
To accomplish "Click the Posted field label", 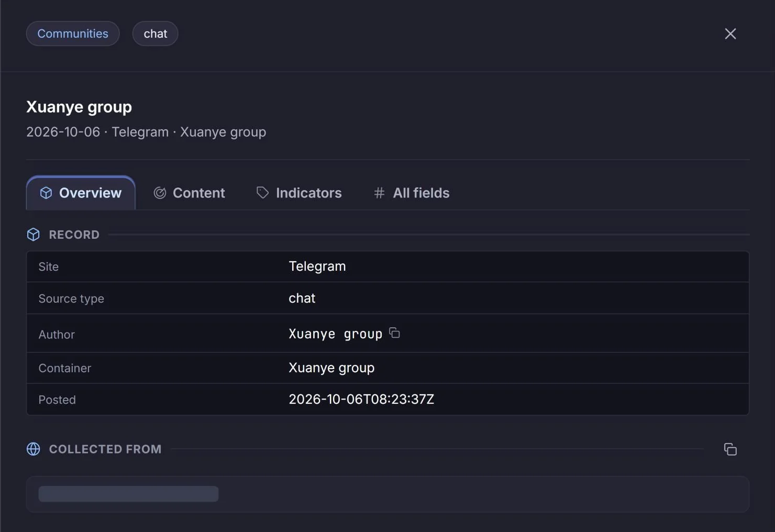I will pyautogui.click(x=57, y=400).
